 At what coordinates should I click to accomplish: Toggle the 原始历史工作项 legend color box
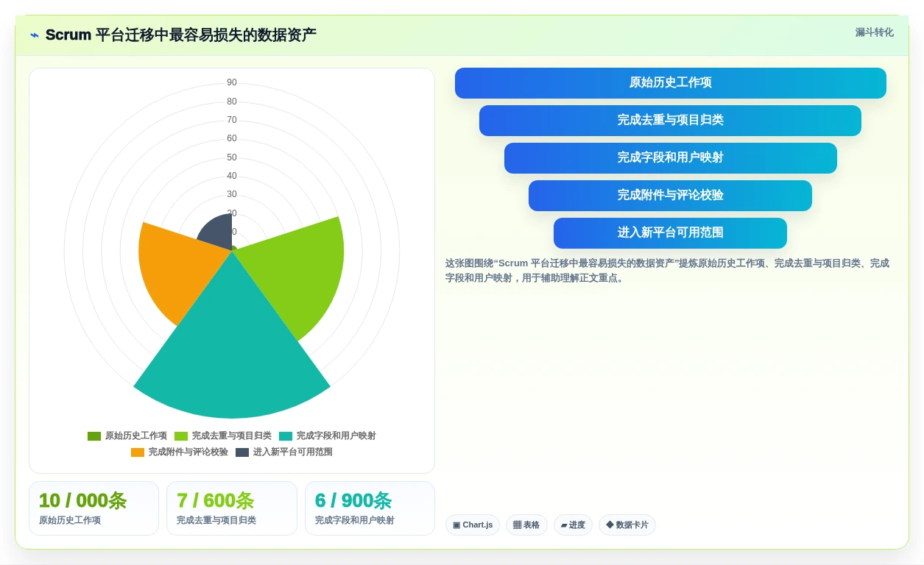click(94, 436)
